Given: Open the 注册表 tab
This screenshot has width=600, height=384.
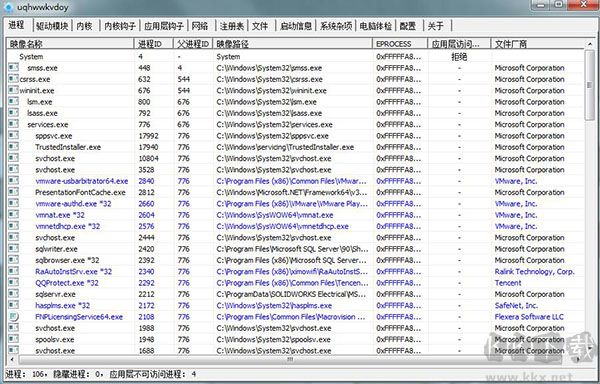Looking at the screenshot, I should (x=232, y=26).
